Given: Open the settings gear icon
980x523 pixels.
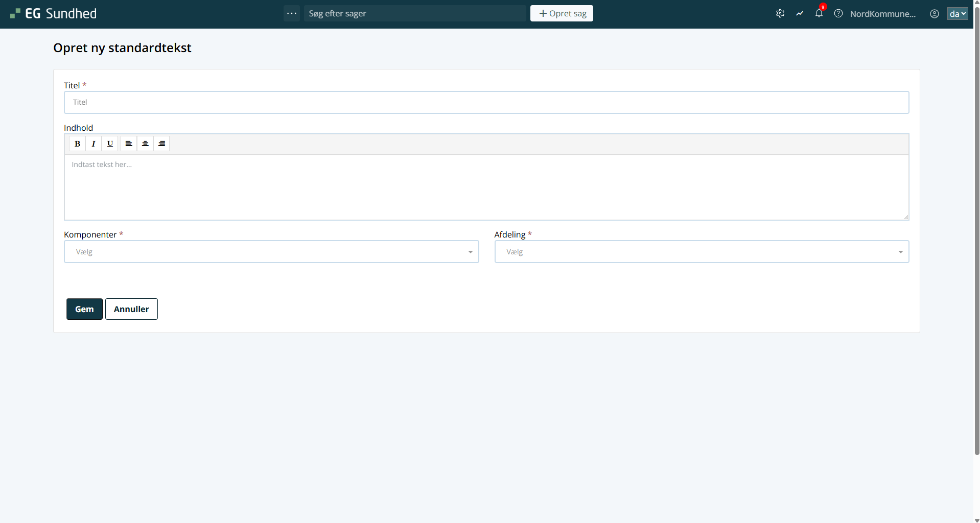Looking at the screenshot, I should pyautogui.click(x=780, y=14).
